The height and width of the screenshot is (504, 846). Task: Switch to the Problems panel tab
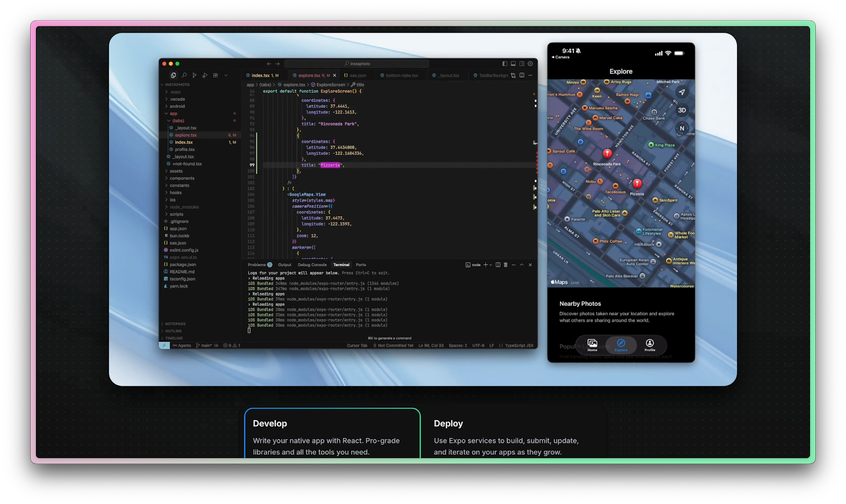260,265
